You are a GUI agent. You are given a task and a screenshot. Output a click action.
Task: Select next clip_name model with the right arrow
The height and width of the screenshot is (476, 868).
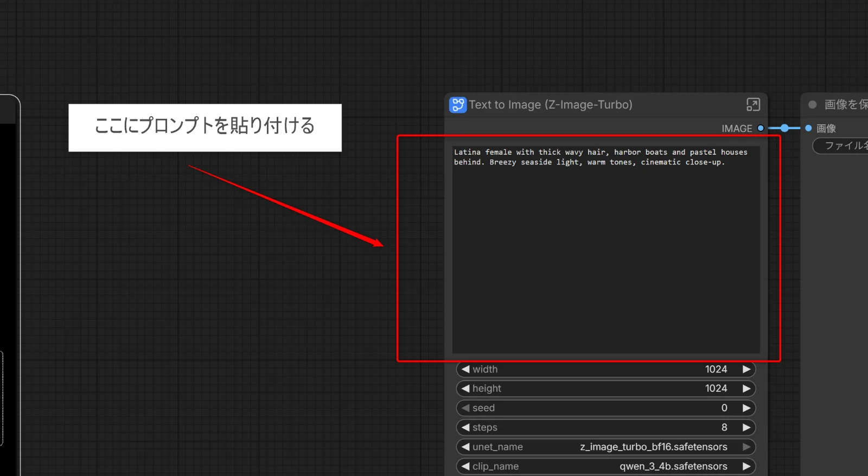click(746, 467)
